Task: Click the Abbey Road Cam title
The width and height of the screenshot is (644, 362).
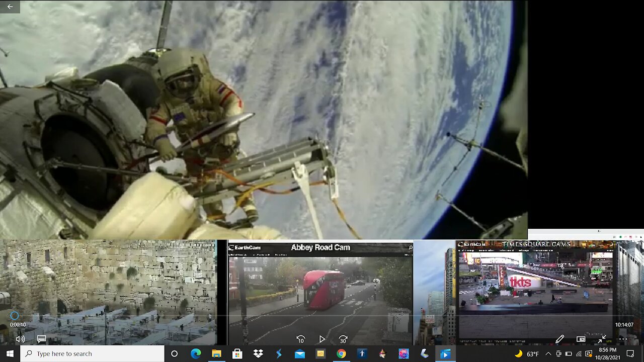Action: pos(320,247)
